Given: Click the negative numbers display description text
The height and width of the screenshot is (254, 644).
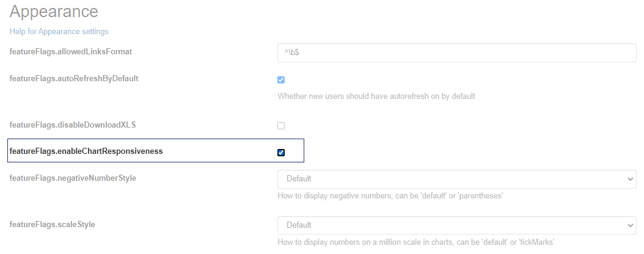Looking at the screenshot, I should 390,196.
